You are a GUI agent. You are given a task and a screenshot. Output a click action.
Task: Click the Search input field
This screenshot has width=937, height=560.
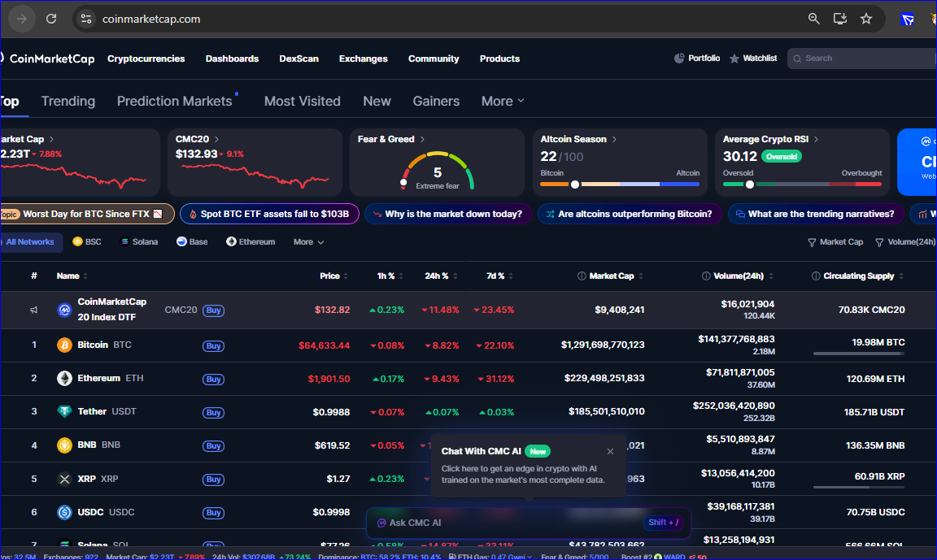pyautogui.click(x=861, y=59)
